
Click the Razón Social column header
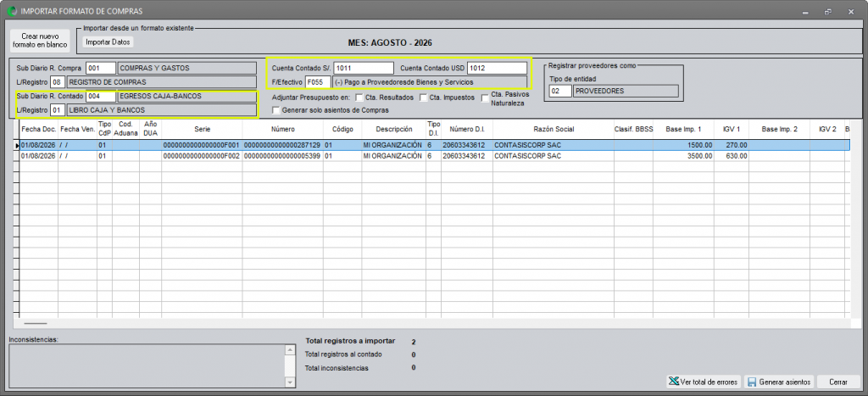click(553, 129)
